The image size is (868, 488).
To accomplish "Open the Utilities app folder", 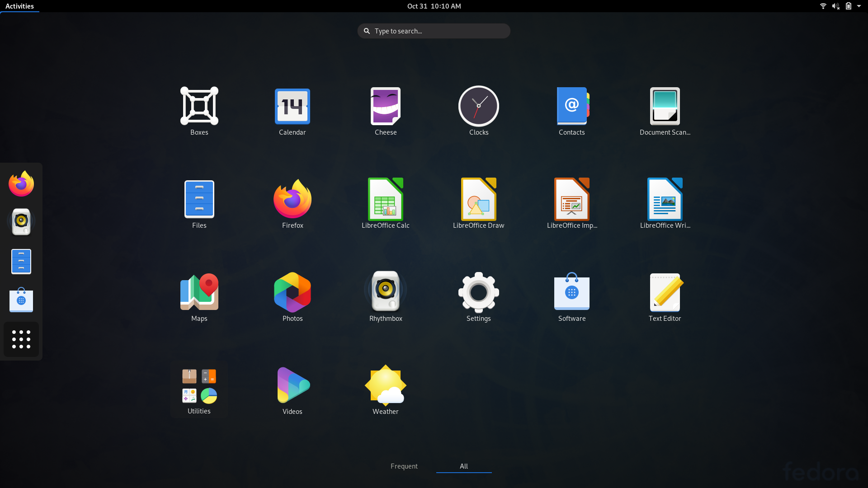I will click(x=199, y=390).
